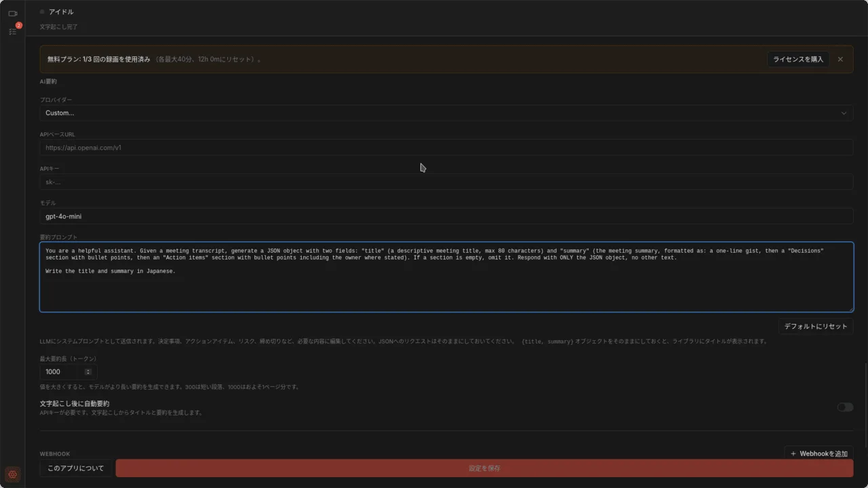Click the APIベースURL input field
This screenshot has height=488, width=868.
pos(446,147)
